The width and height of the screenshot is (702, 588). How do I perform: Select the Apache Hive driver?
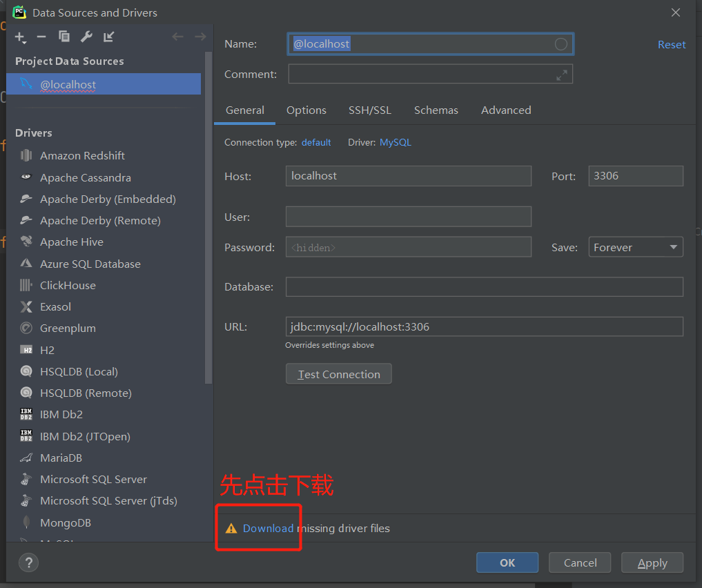[71, 242]
